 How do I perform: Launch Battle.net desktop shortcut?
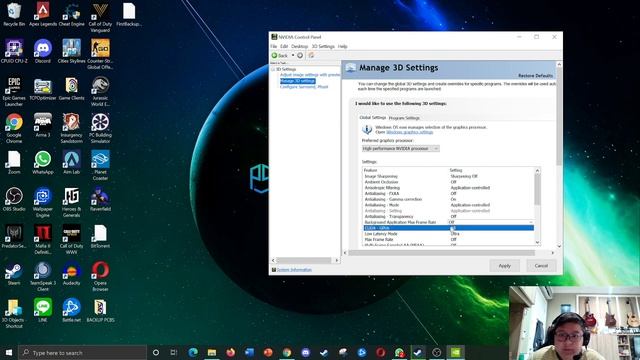click(71, 310)
